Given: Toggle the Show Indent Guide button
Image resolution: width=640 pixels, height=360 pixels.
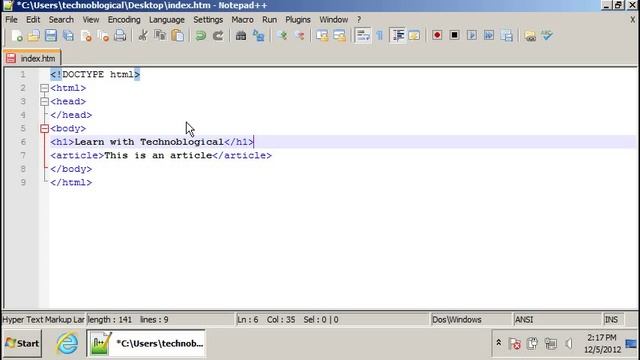Looking at the screenshot, I should coord(398,36).
